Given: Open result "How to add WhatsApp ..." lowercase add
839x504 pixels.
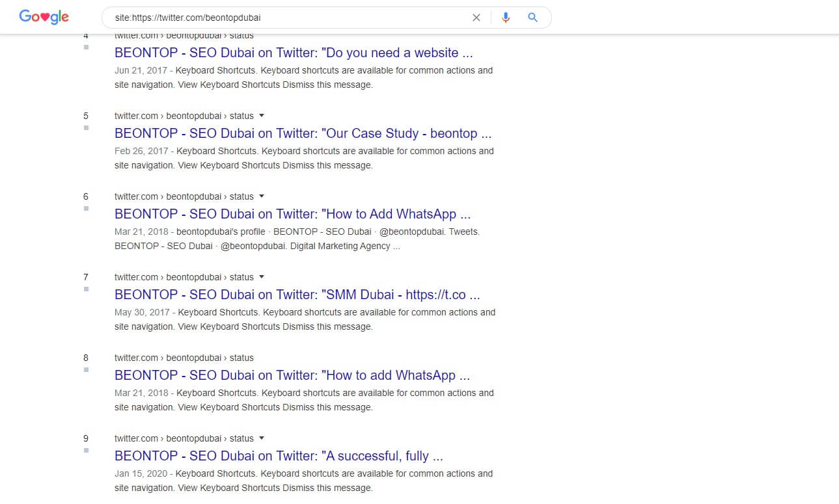Looking at the screenshot, I should click(x=292, y=375).
